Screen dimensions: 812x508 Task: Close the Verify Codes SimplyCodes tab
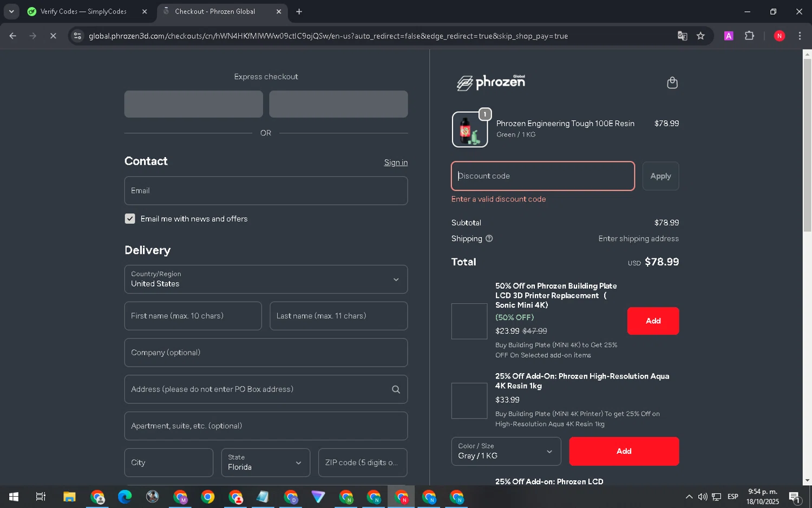145,11
